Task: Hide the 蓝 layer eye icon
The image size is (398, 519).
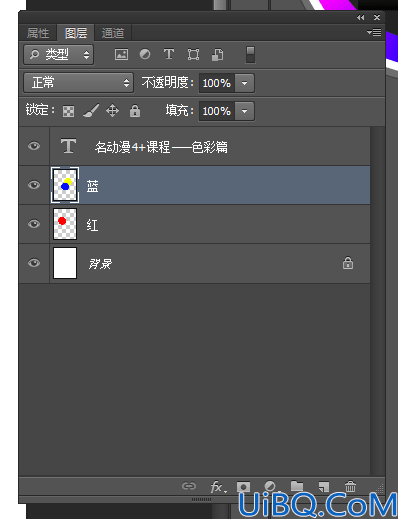Action: tap(34, 185)
